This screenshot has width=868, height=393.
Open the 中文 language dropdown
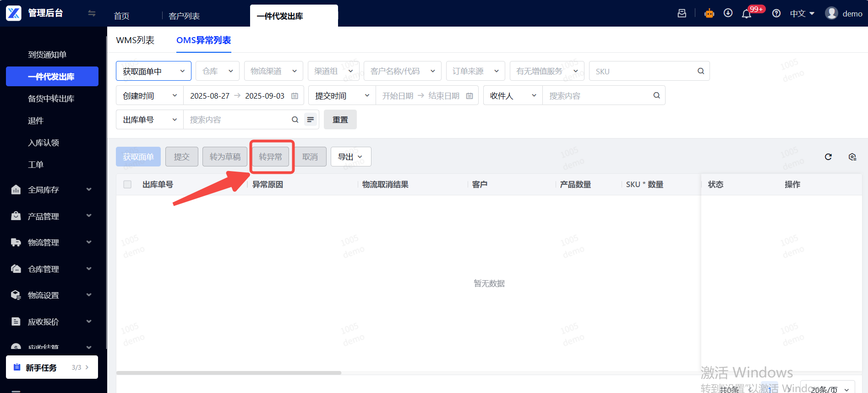point(802,14)
